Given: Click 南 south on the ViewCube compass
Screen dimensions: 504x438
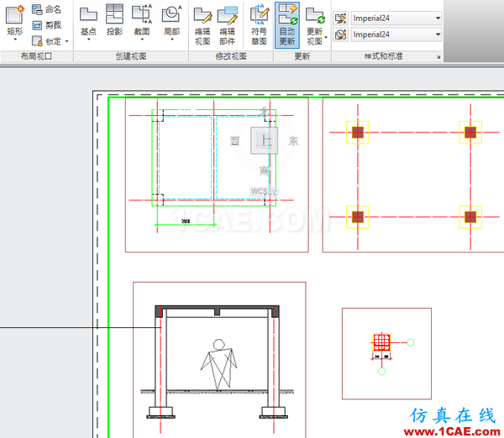Looking at the screenshot, I should (265, 170).
